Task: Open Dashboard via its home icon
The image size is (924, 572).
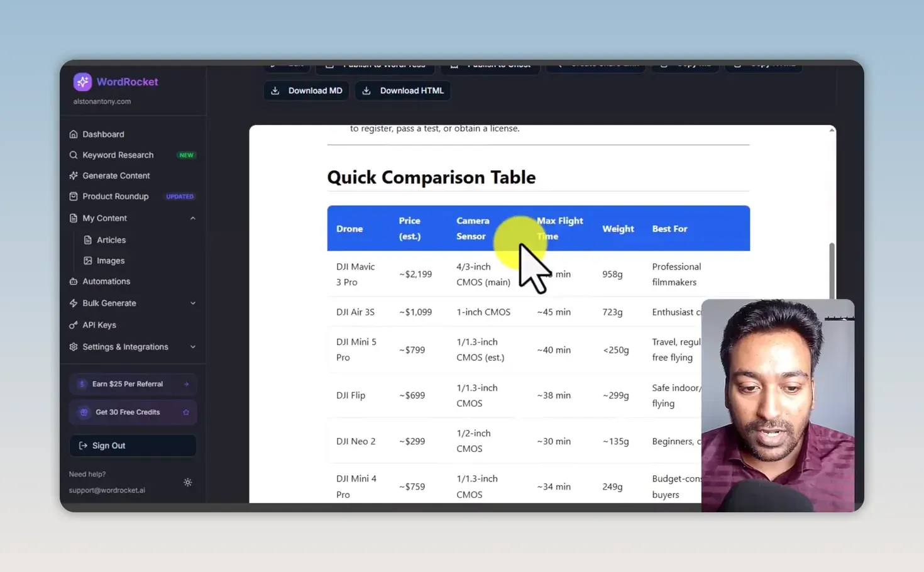Action: tap(74, 135)
